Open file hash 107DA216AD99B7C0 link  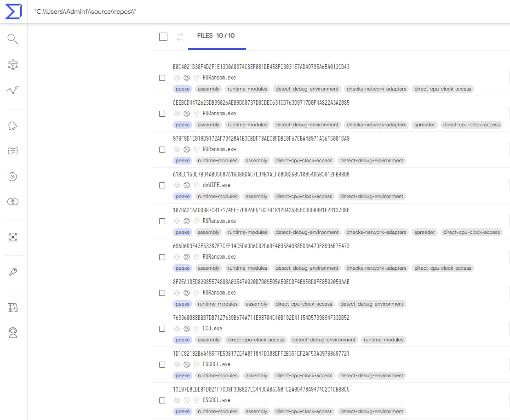pyautogui.click(x=261, y=210)
